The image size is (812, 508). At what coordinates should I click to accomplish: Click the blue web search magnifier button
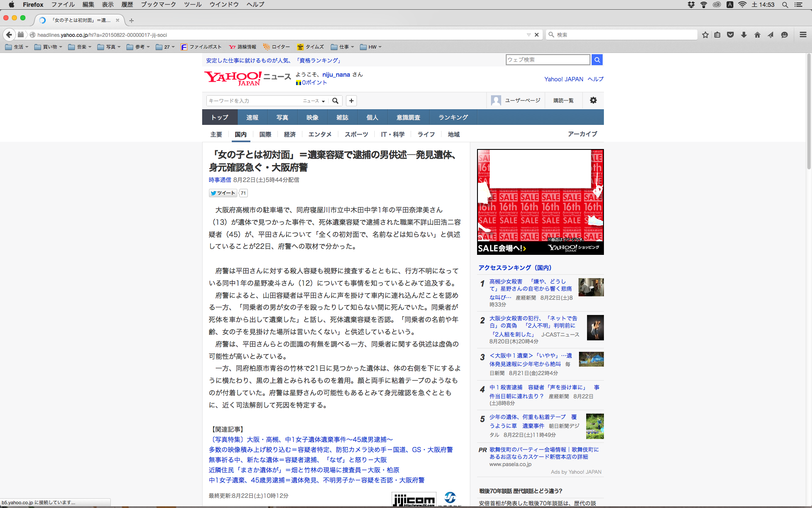pos(597,60)
